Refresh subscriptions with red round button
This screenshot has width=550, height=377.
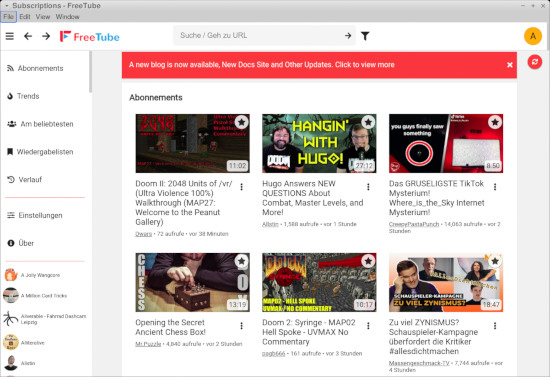pyautogui.click(x=535, y=62)
